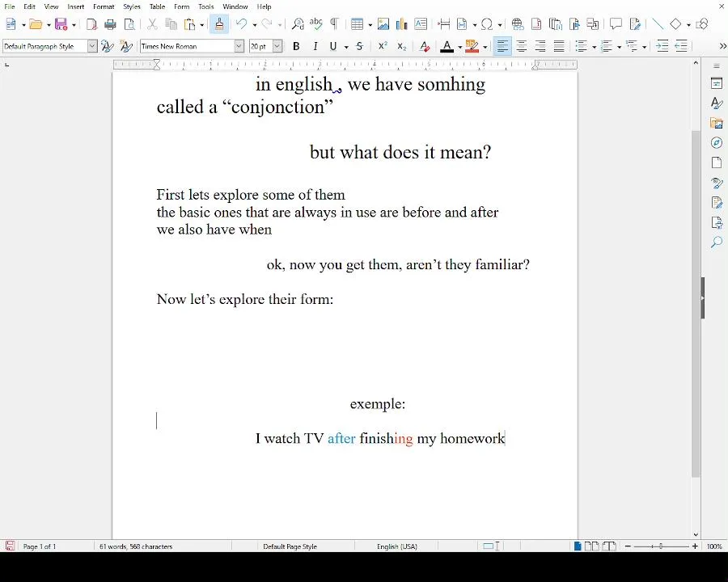This screenshot has width=728, height=582.
Task: Apply highlighting color
Action: (472, 46)
